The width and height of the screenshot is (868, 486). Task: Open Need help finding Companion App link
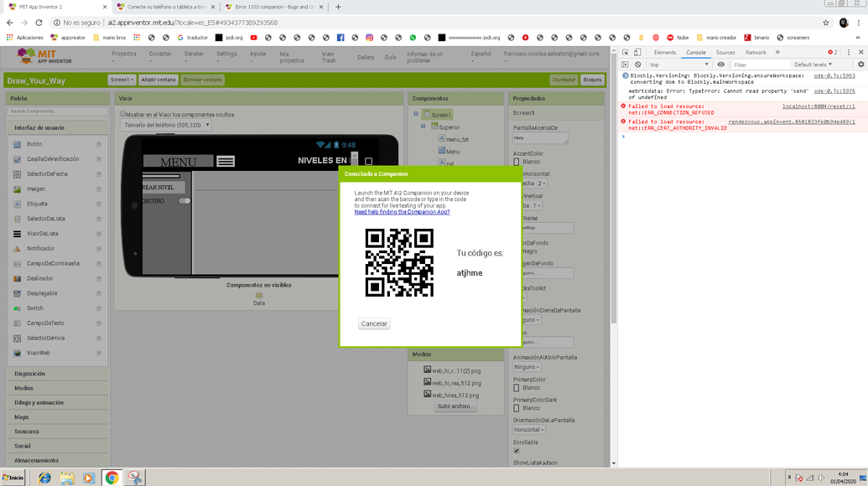coord(402,212)
